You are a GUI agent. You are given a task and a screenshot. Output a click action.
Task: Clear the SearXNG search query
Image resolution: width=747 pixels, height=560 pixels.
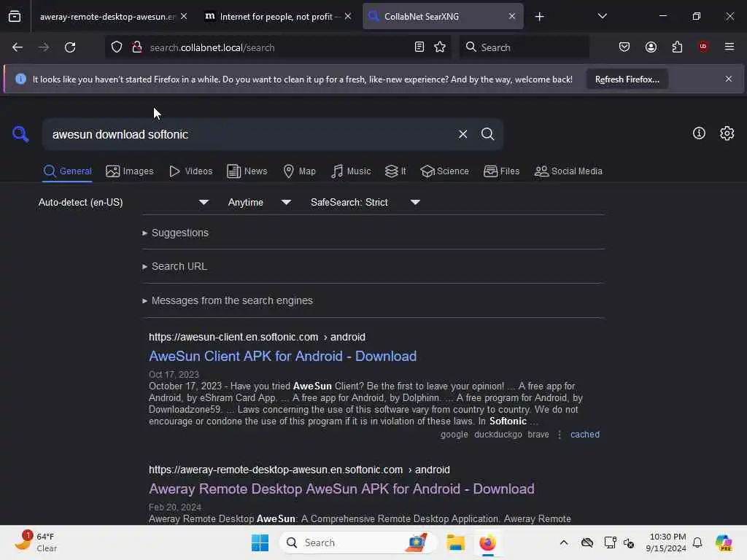[462, 134]
